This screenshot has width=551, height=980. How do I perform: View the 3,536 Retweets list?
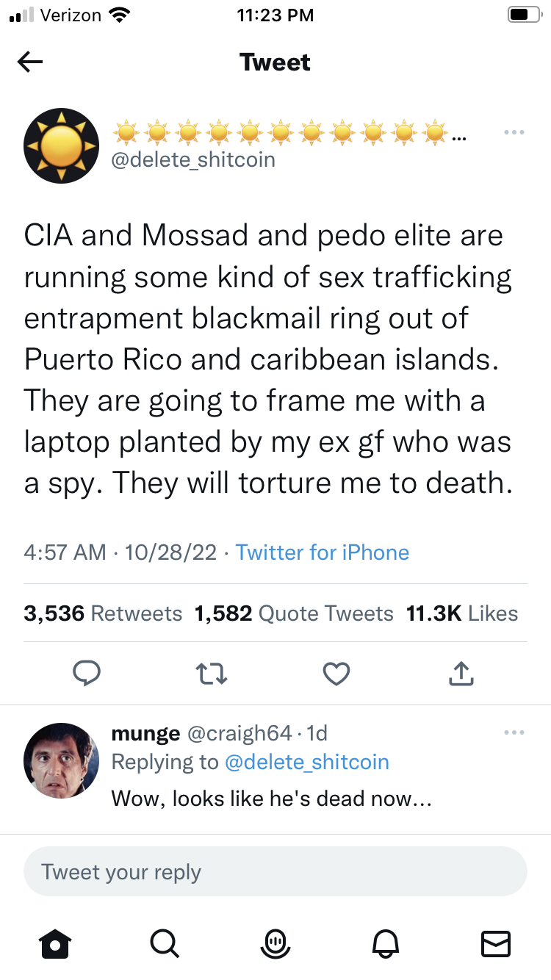tap(103, 613)
